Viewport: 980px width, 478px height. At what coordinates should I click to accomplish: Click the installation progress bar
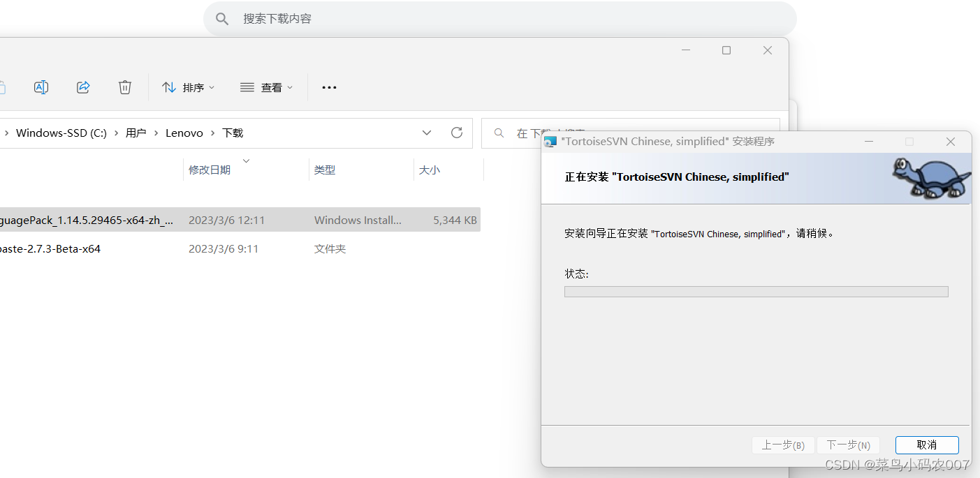click(756, 292)
